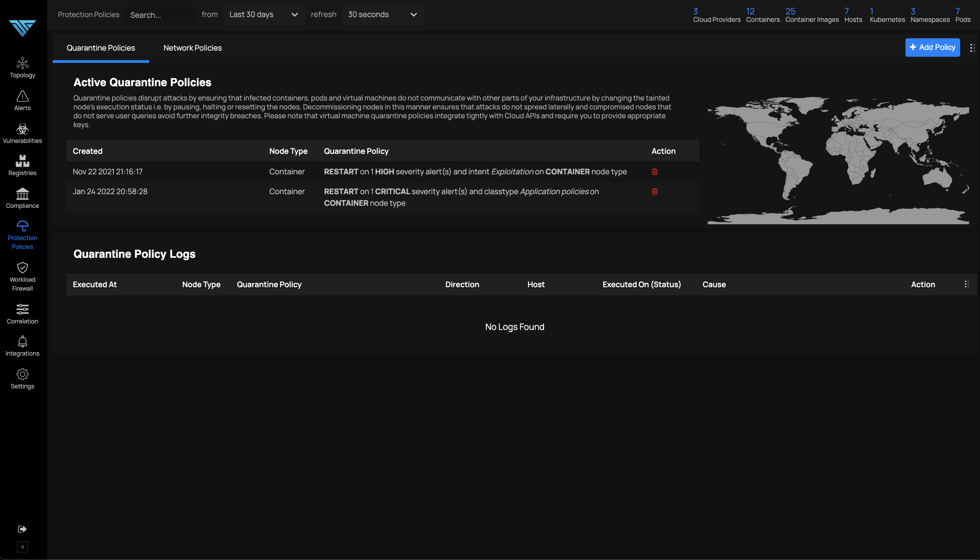
Task: Select the Nov 22 2021 21:16:17 cell
Action: [108, 172]
